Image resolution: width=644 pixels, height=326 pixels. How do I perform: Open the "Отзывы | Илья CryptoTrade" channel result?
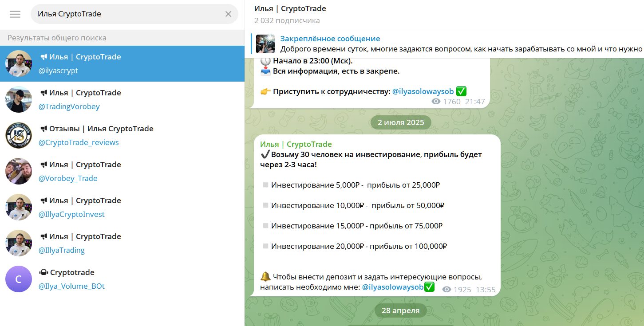122,136
